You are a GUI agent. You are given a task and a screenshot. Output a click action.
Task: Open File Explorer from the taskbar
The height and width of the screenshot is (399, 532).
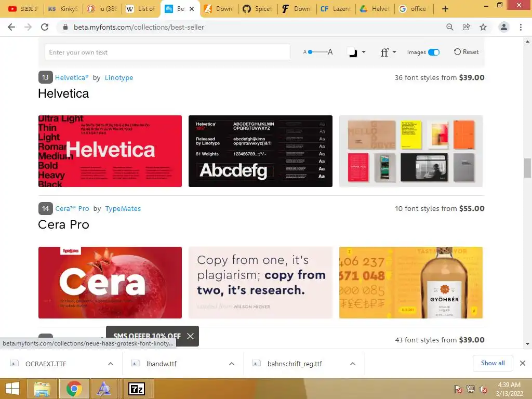point(42,389)
